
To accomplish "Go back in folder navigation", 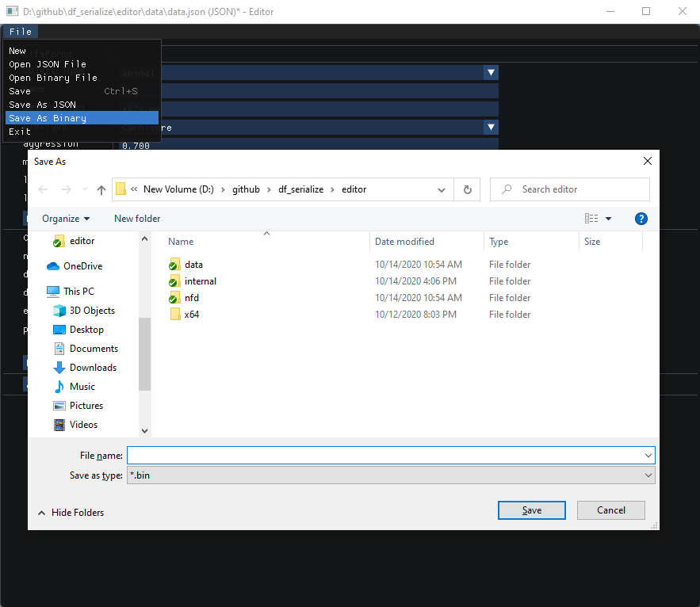I will tap(43, 189).
